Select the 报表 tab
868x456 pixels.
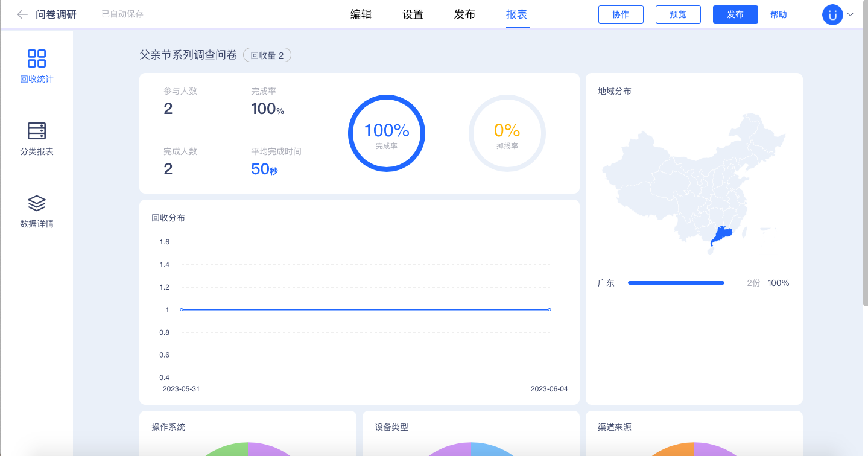(x=517, y=14)
